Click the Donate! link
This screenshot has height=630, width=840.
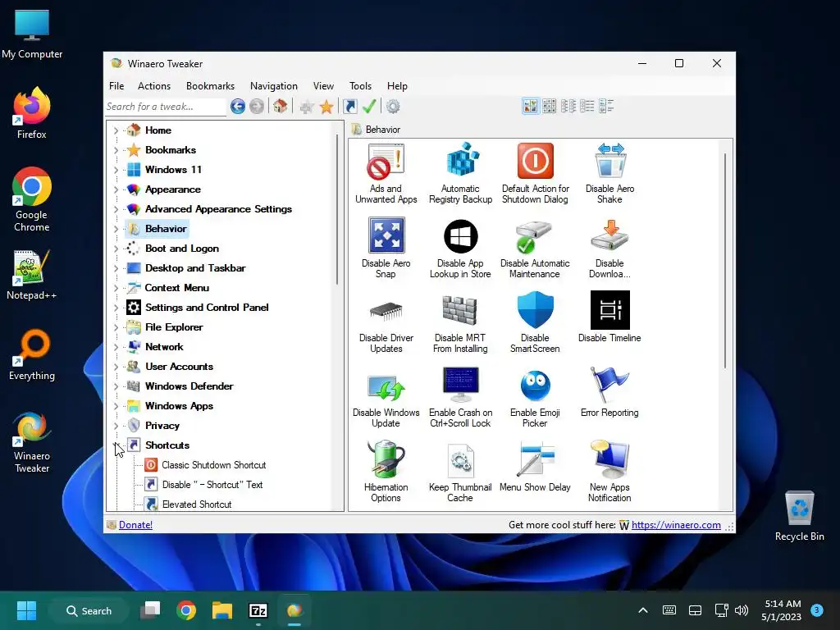pyautogui.click(x=135, y=525)
